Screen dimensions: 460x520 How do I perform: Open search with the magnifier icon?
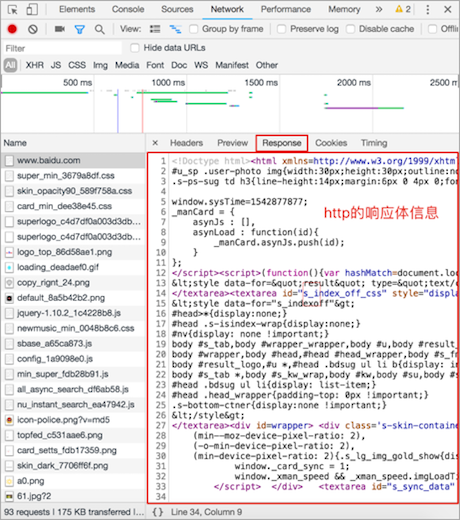99,30
